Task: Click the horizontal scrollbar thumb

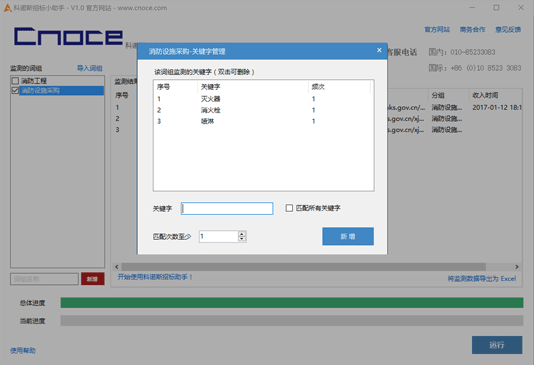Action: (x=303, y=267)
